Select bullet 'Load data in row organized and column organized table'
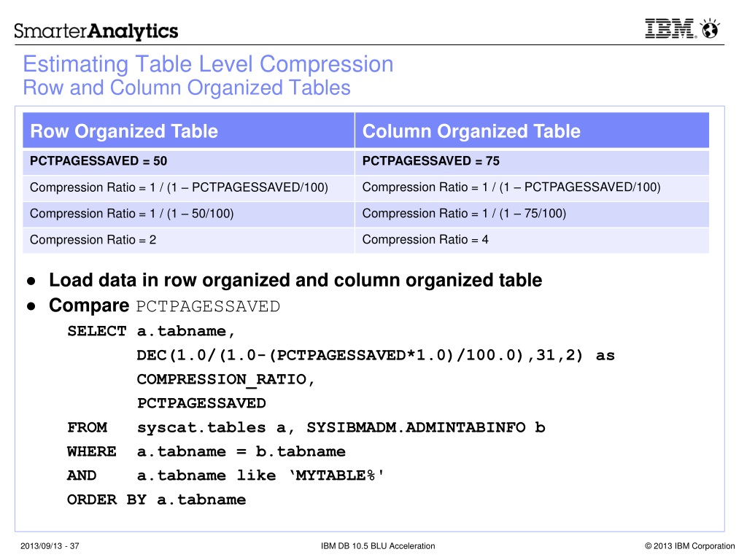This screenshot has height=560, width=747. 295,281
